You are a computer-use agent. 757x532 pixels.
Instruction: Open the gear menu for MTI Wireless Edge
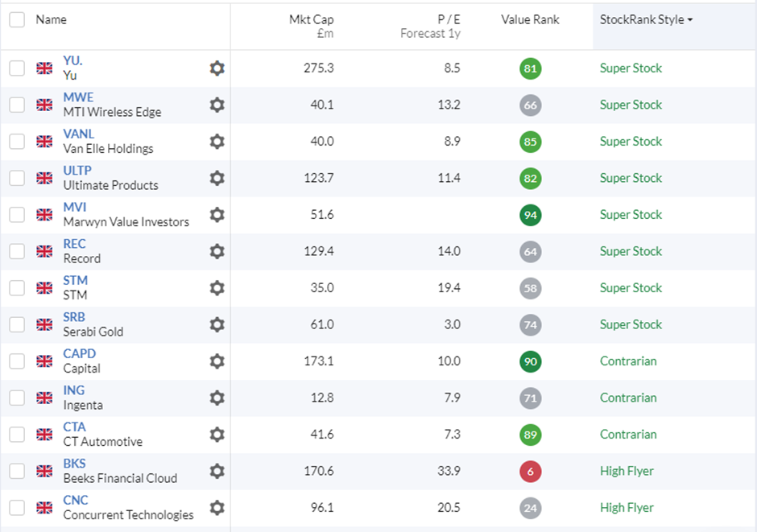click(217, 105)
